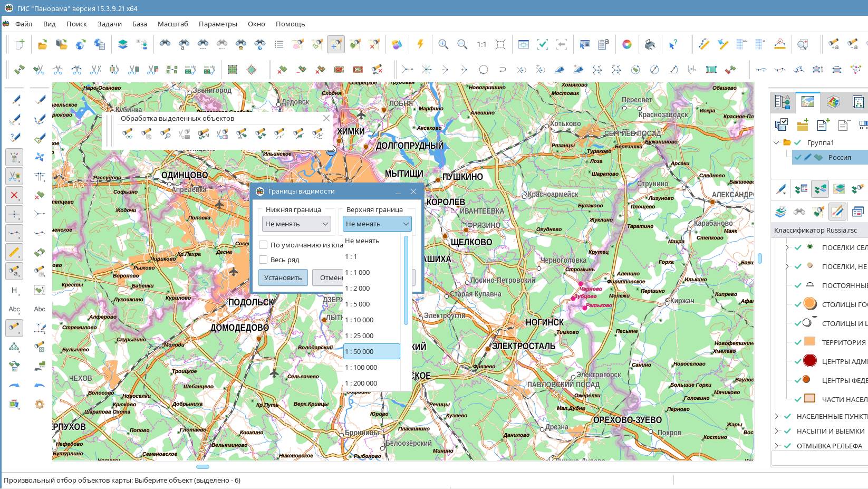The image size is (868, 489).
Task: Click the 1:1 scale toolbar icon
Action: pyautogui.click(x=481, y=45)
